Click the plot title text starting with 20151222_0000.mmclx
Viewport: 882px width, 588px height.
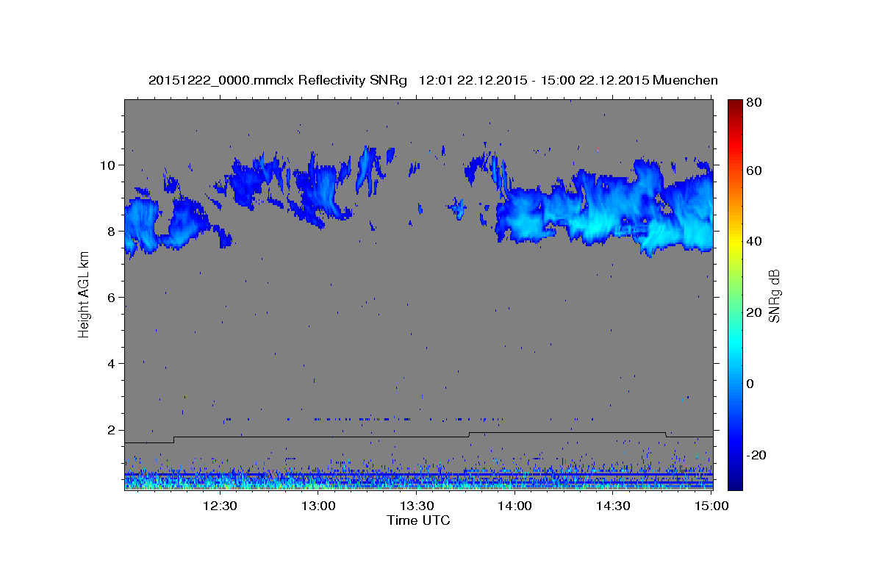[433, 79]
